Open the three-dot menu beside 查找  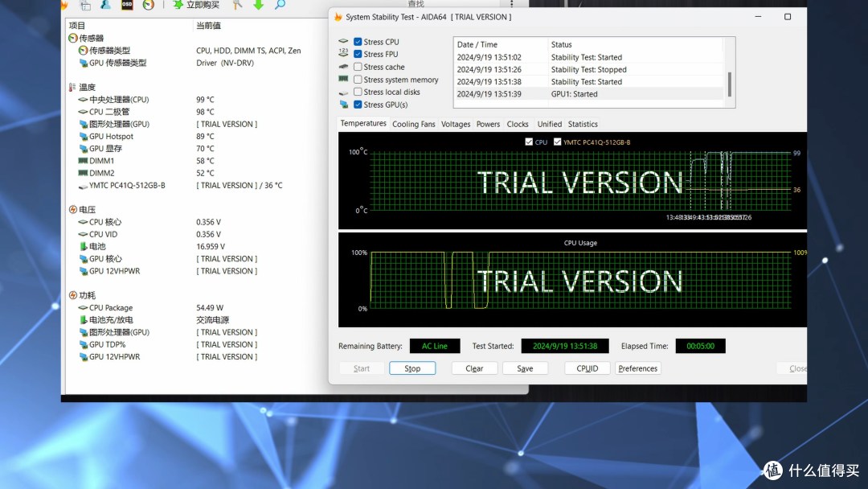pos(511,5)
